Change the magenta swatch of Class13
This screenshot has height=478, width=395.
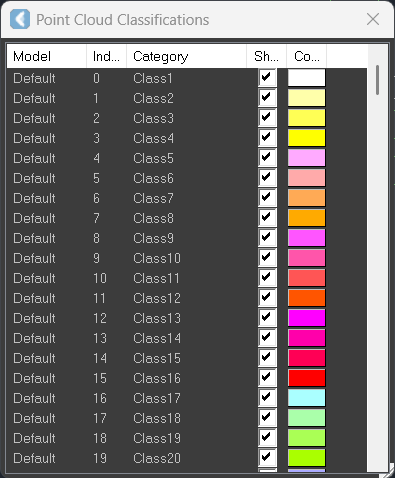[306, 318]
